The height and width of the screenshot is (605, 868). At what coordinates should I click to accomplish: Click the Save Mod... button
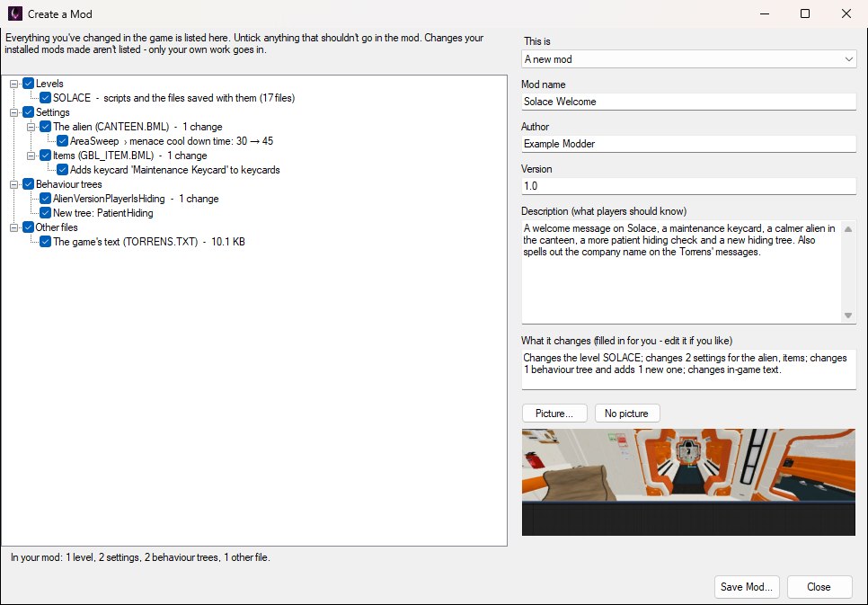(x=746, y=587)
